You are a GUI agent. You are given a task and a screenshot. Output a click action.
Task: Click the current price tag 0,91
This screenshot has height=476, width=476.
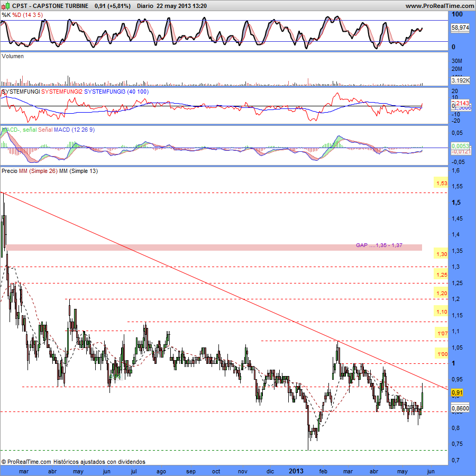[457, 392]
